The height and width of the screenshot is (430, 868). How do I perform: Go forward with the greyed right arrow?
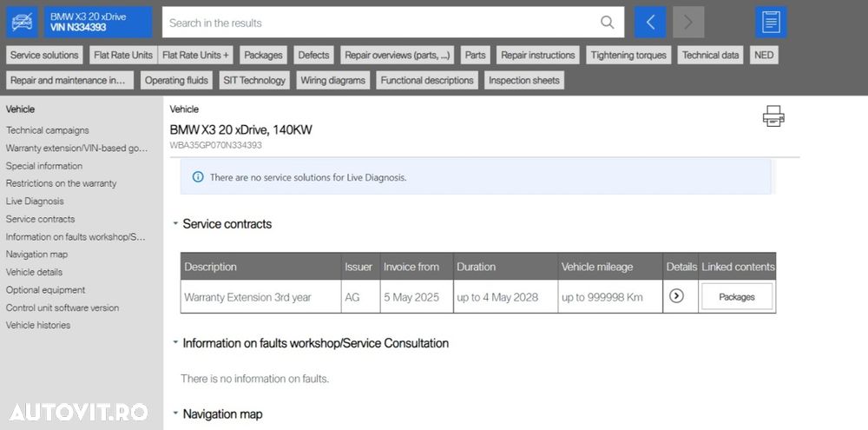[688, 23]
